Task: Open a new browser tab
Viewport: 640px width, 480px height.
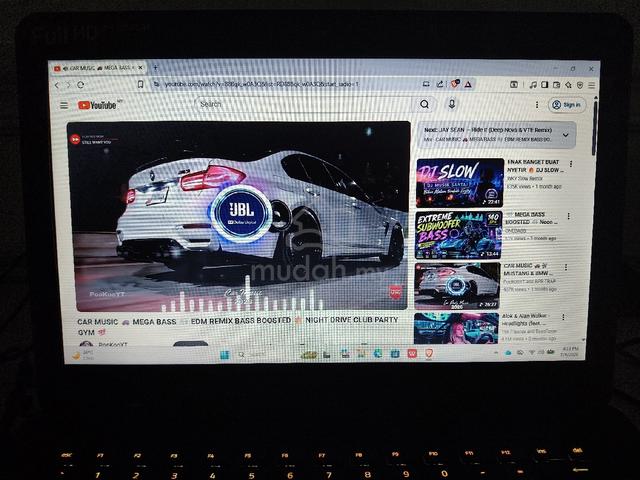Action: coord(155,67)
